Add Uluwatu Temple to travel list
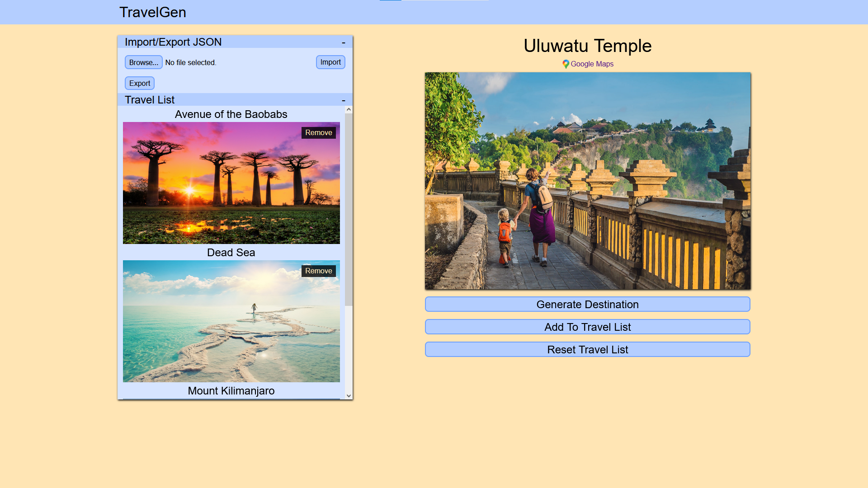Screen dimensions: 868x488 tap(588, 327)
